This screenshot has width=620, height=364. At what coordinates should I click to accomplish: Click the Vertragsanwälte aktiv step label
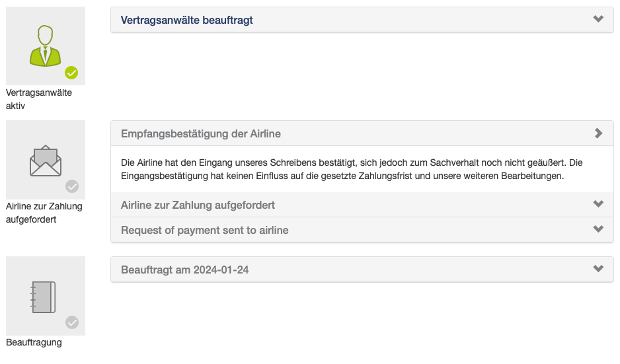click(x=39, y=99)
